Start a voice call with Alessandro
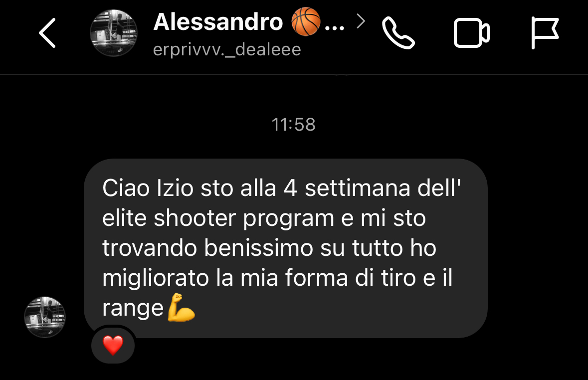588x380 pixels. [398, 33]
